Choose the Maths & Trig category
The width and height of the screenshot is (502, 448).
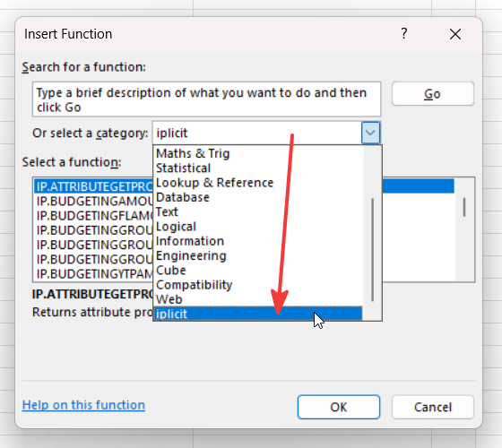(193, 153)
